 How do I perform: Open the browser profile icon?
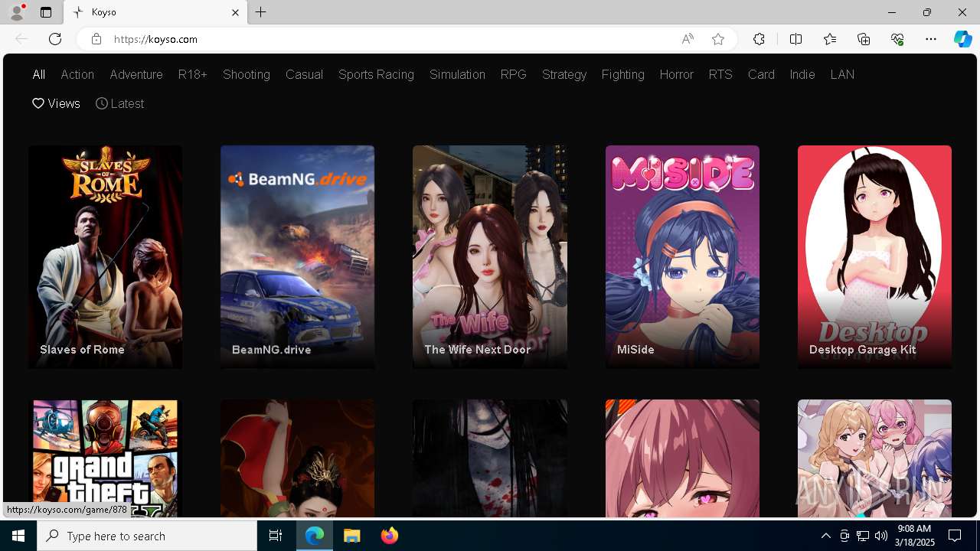coord(17,12)
